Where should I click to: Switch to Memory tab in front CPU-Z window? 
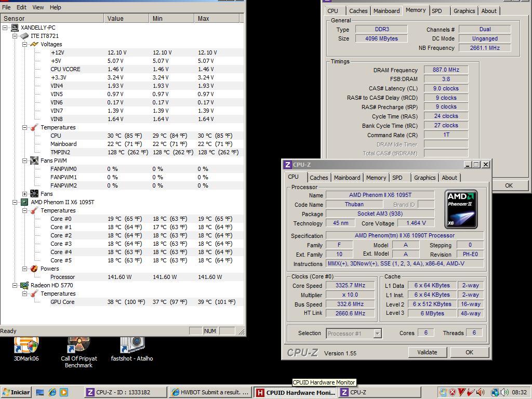click(x=376, y=178)
